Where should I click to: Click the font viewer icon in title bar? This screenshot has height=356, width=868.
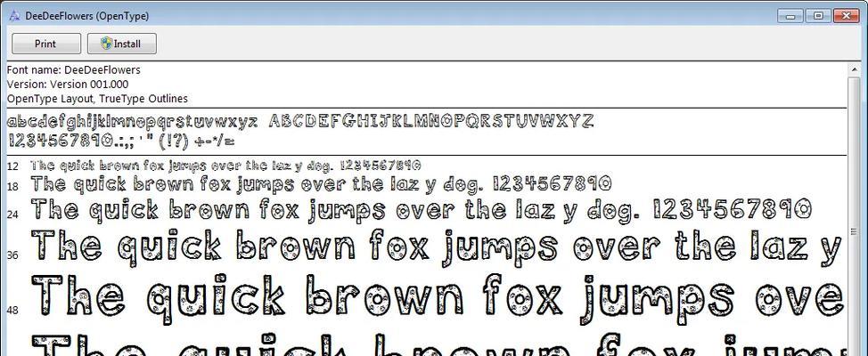click(x=15, y=16)
